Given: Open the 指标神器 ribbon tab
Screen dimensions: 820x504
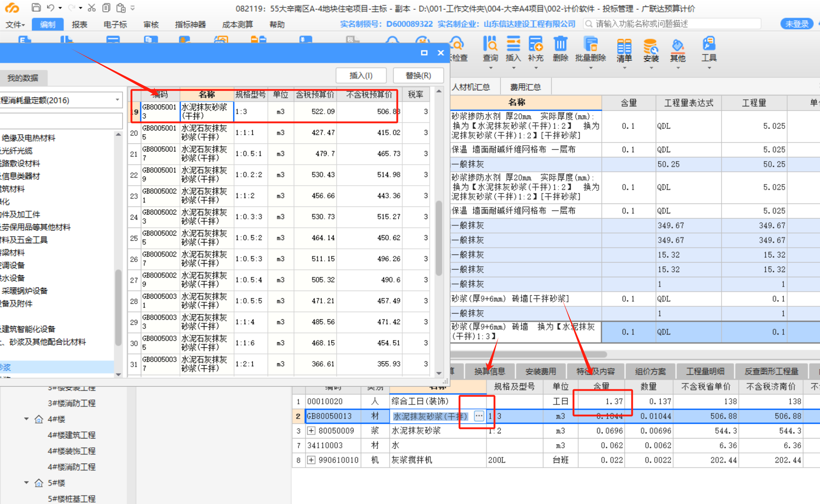Looking at the screenshot, I should (190, 24).
